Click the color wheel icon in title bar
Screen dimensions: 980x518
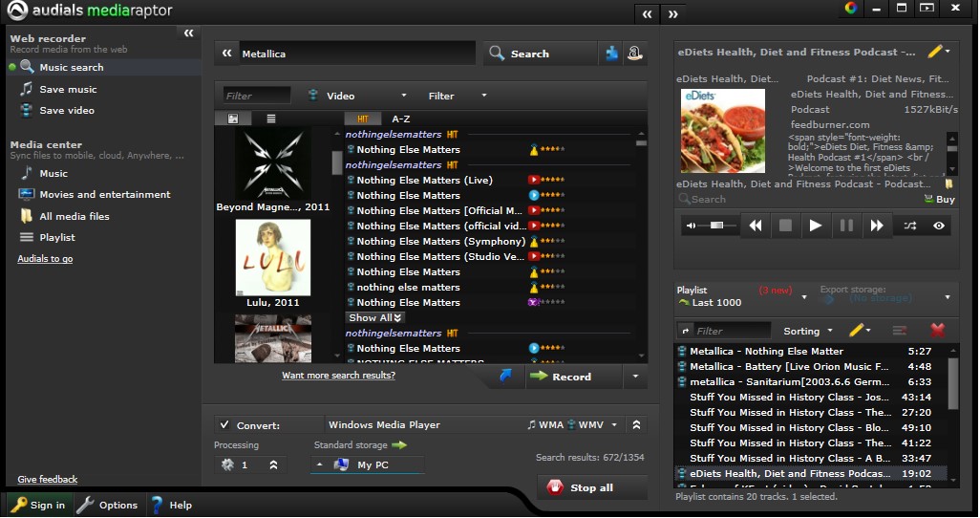point(851,9)
